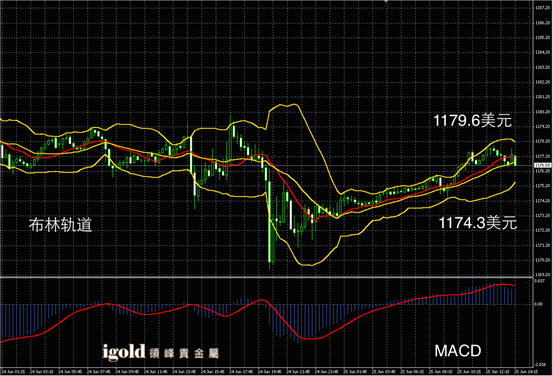Click the divider between chart and MACD panel
Viewport: 553px width, 376px height.
(x=266, y=277)
